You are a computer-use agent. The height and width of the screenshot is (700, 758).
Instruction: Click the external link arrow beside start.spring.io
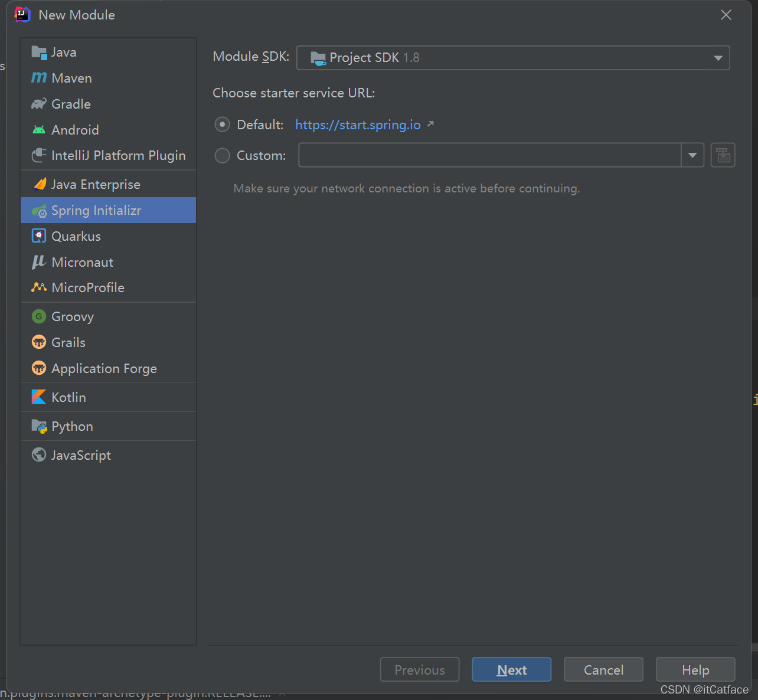click(430, 124)
